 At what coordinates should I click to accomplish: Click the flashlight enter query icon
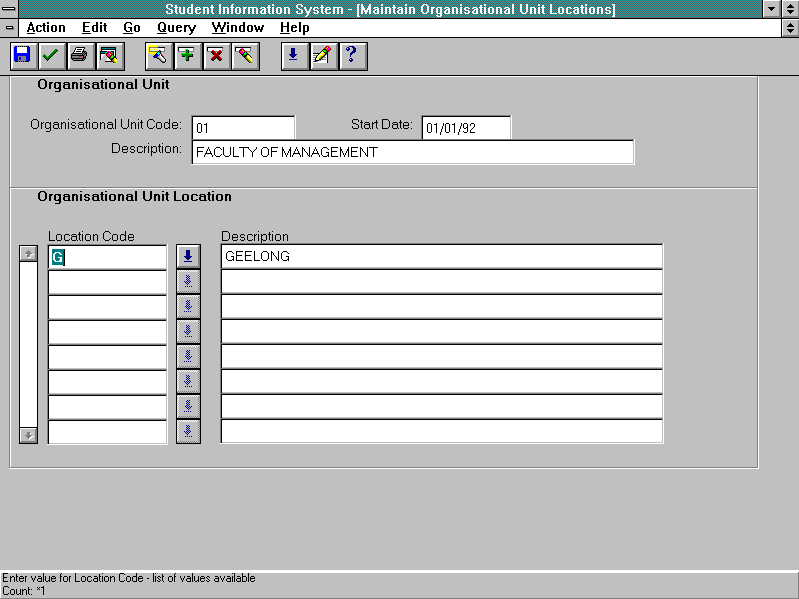click(158, 56)
